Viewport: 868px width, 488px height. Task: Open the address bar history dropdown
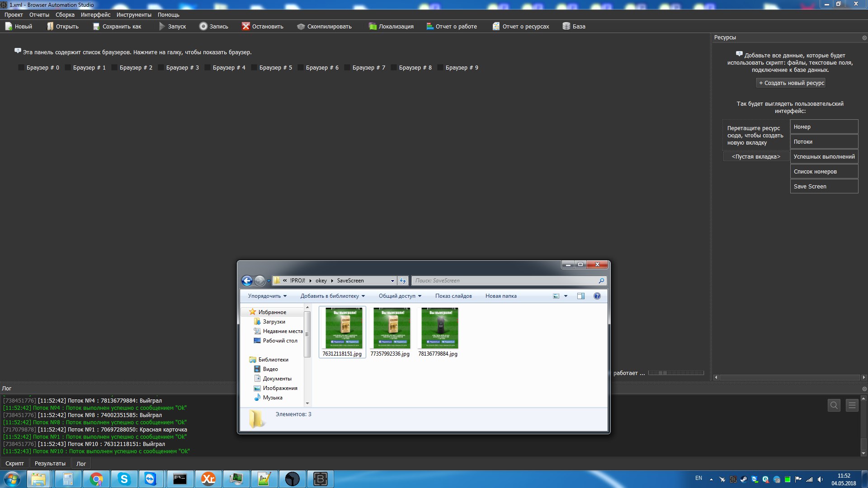click(392, 281)
